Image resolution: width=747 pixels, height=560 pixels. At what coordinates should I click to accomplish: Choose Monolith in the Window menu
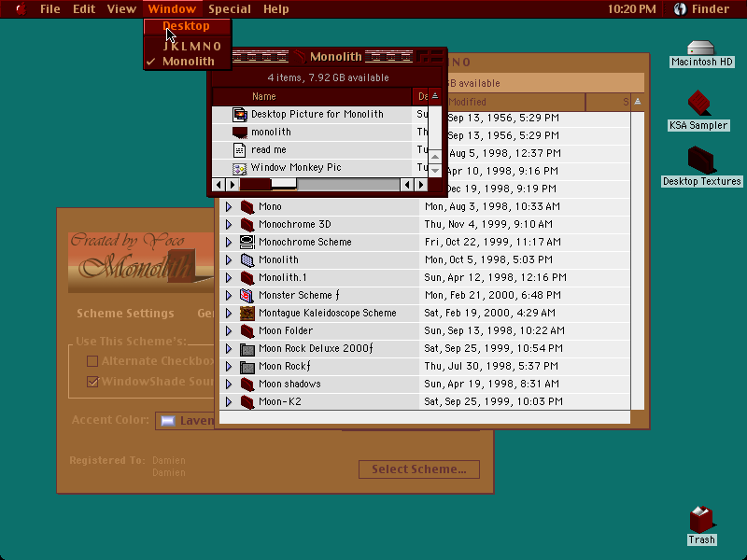(188, 62)
